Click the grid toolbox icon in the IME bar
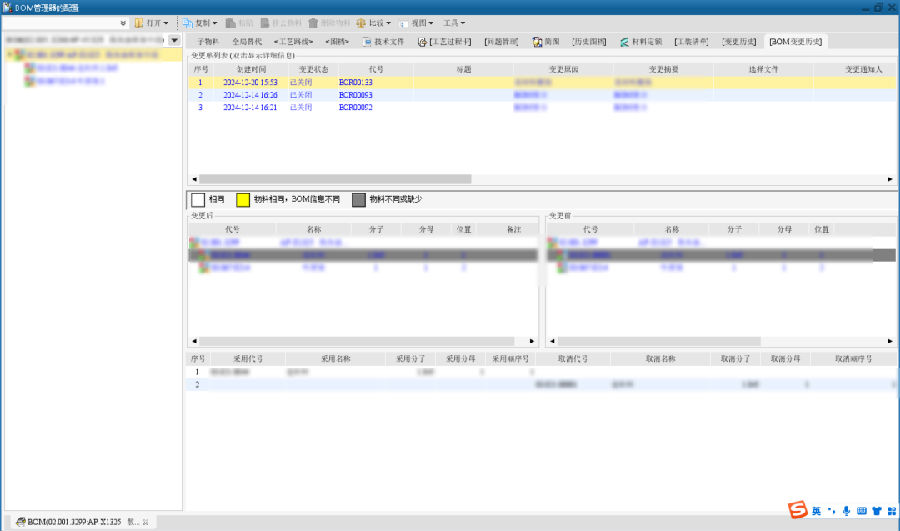900x531 pixels. [x=891, y=511]
